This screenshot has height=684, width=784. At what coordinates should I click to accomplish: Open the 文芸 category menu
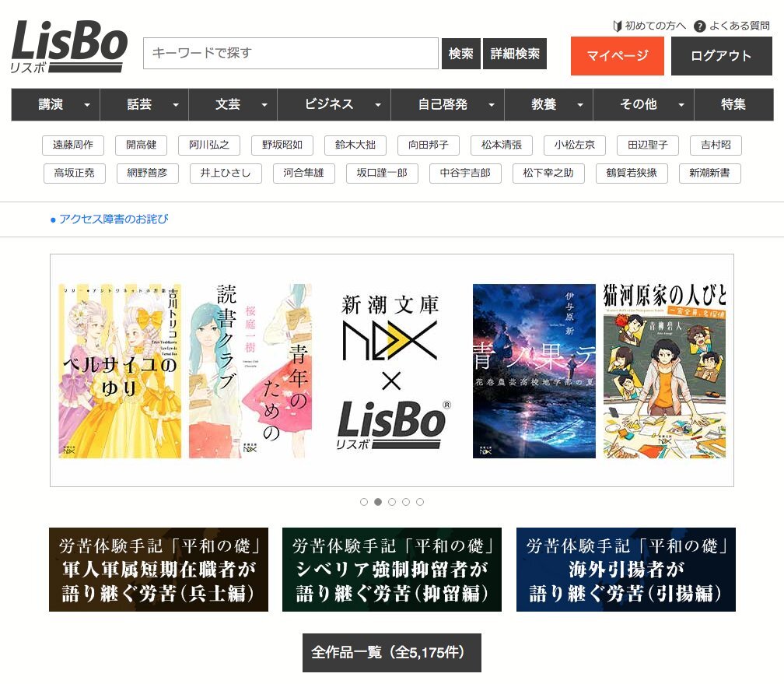233,104
